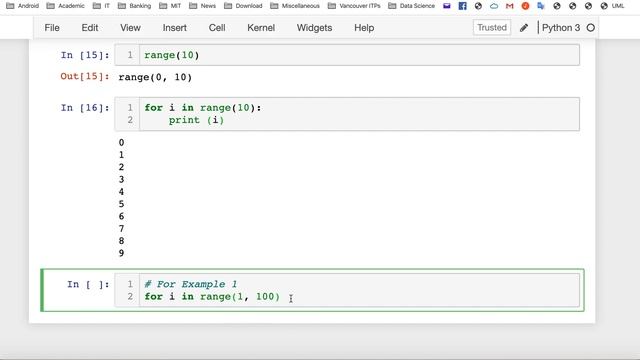Viewport: 640px width, 360px height.
Task: Click the empty In [ ] prompt
Action: pos(88,284)
